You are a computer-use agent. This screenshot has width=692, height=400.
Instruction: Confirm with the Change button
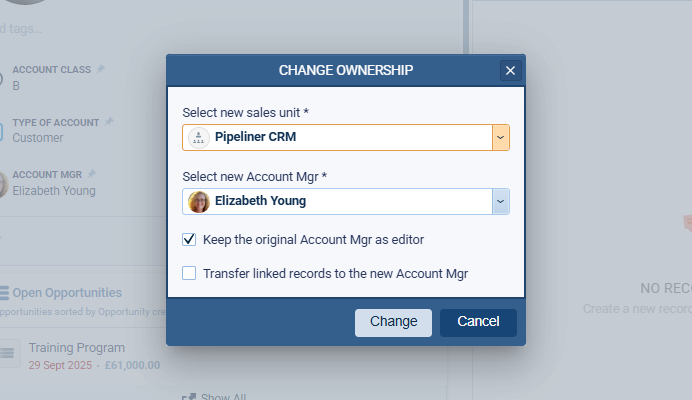pyautogui.click(x=393, y=322)
